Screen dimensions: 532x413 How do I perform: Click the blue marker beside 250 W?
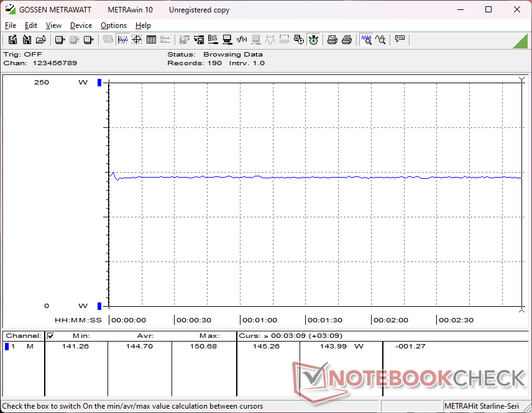coord(99,83)
